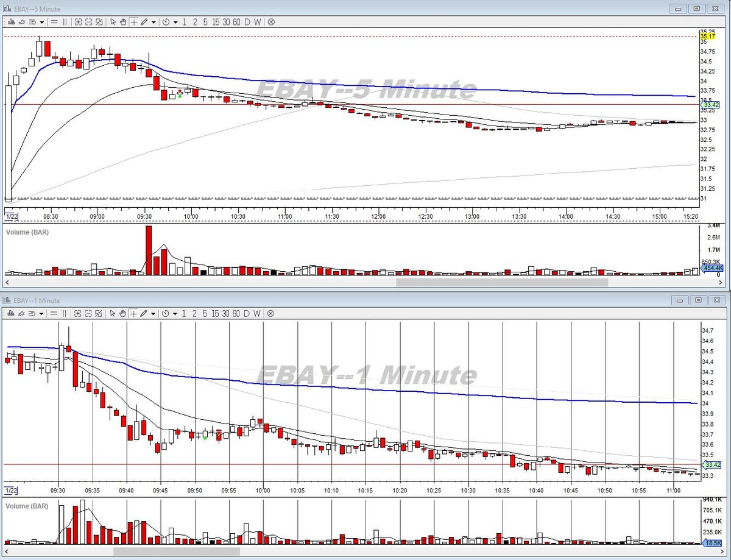Select the 5 interval in 5 Minute window
Screen dimensions: 731x560
[205, 21]
